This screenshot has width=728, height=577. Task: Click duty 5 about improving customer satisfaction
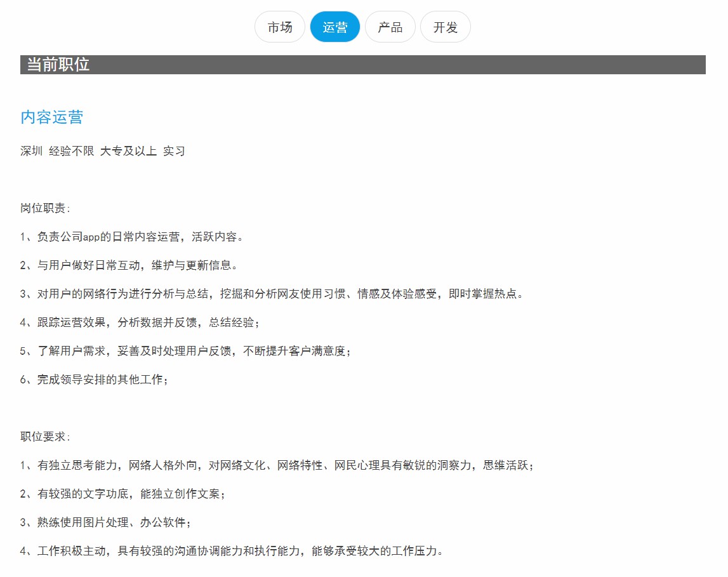185,351
